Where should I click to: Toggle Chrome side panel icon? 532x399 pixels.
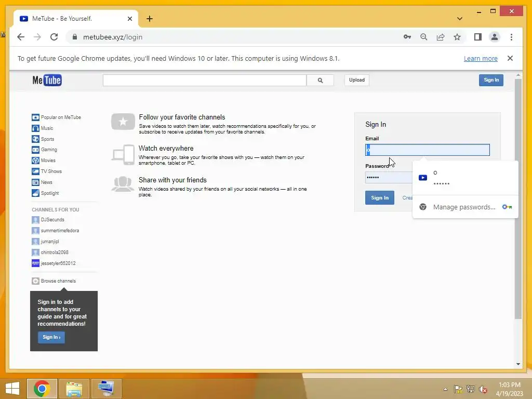coord(478,37)
